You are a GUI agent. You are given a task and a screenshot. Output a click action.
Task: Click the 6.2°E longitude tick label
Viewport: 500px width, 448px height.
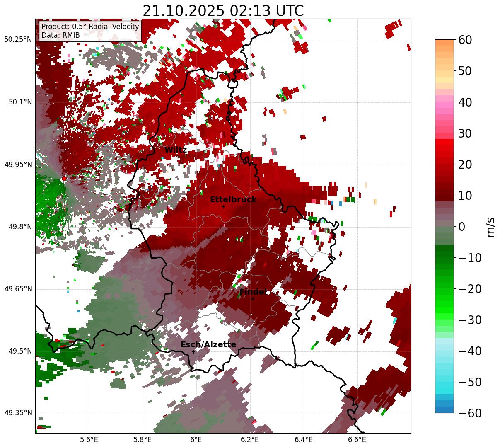pos(250,440)
